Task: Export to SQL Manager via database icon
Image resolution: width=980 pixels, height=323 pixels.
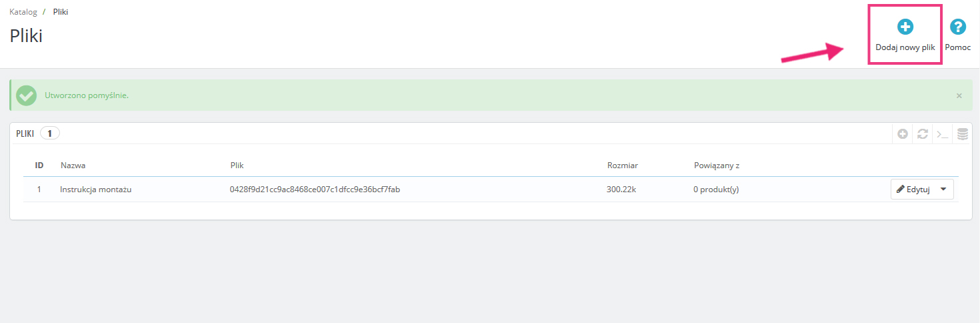Action: tap(962, 133)
